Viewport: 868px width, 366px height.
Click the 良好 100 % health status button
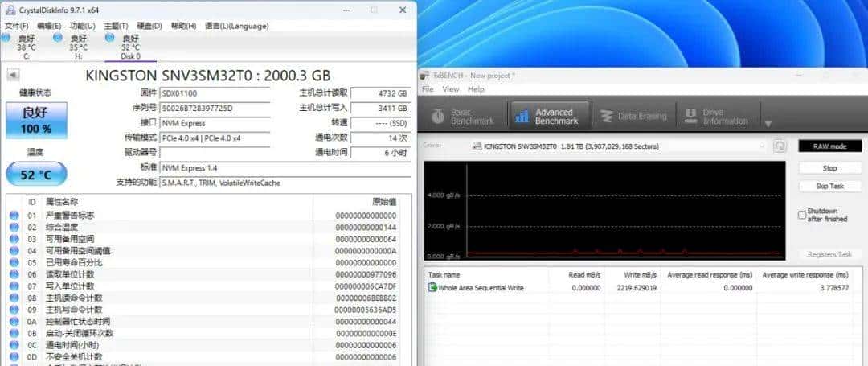coord(36,120)
